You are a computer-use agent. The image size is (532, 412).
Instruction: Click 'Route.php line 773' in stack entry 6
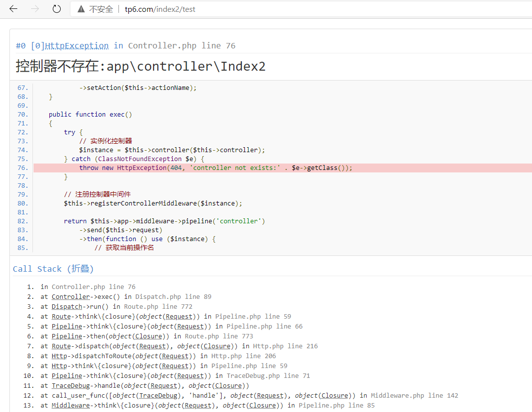[219, 336]
